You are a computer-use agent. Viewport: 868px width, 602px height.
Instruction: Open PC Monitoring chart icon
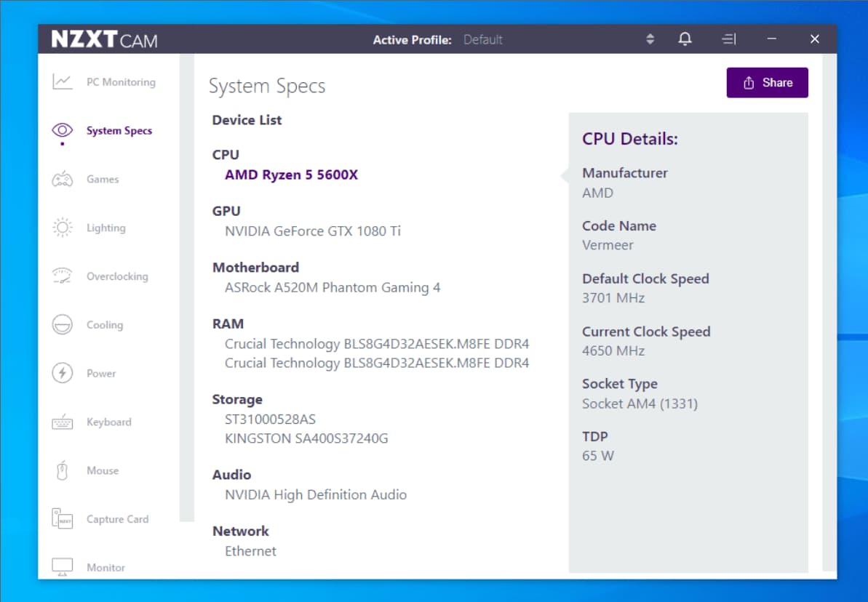62,82
